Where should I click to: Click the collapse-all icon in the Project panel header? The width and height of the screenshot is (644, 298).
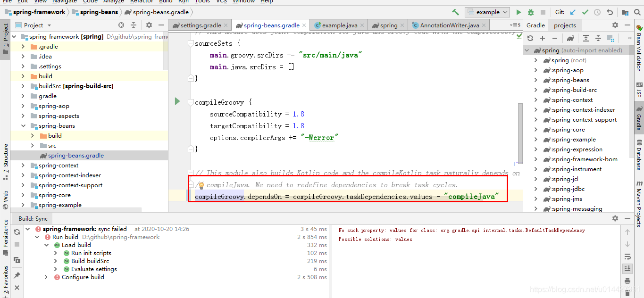pyautogui.click(x=134, y=25)
